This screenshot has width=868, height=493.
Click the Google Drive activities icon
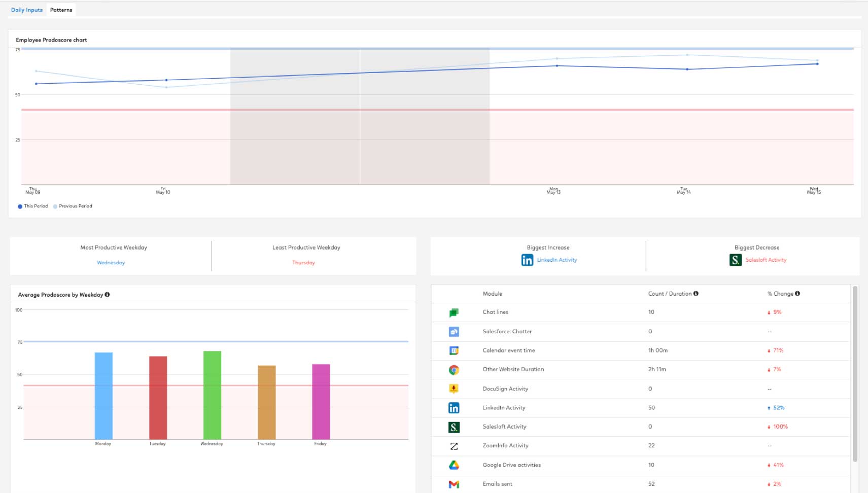click(x=454, y=465)
